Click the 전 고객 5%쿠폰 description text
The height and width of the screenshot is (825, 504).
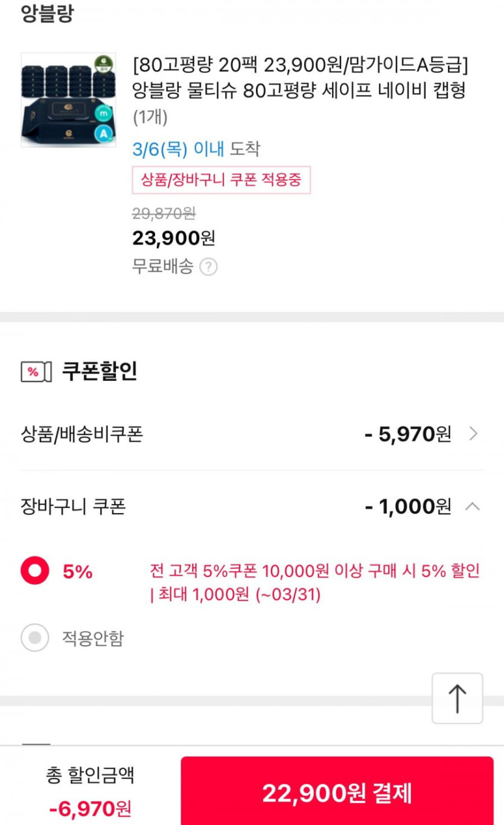pyautogui.click(x=314, y=582)
